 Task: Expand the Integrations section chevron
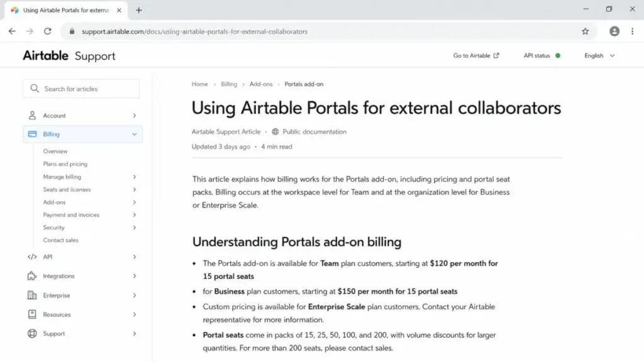(x=135, y=276)
